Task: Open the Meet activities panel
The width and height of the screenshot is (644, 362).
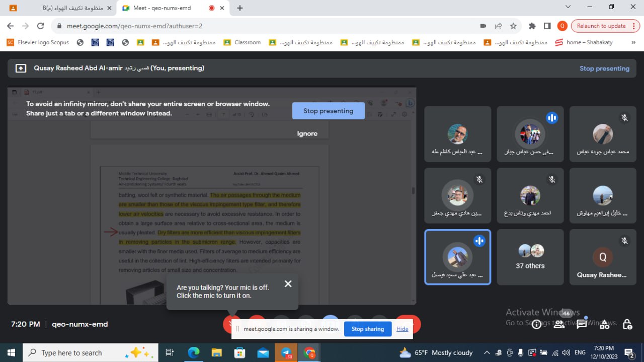Action: coord(604,324)
